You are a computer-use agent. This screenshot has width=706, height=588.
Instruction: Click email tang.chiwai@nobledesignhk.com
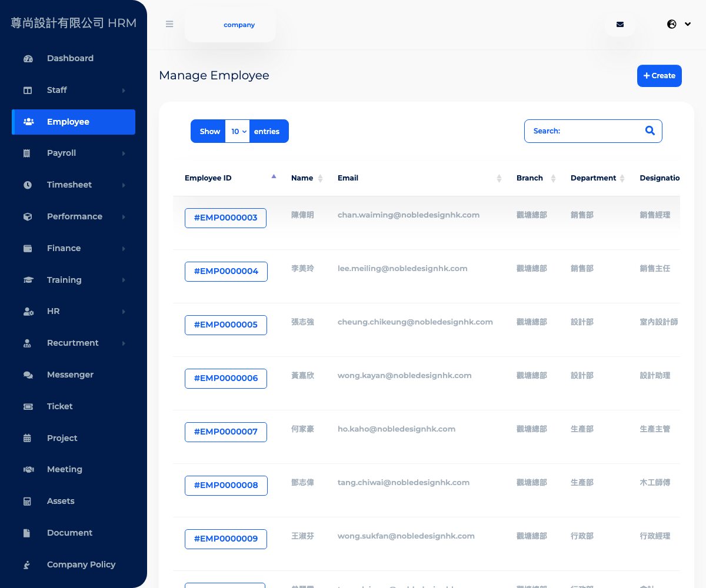(404, 483)
